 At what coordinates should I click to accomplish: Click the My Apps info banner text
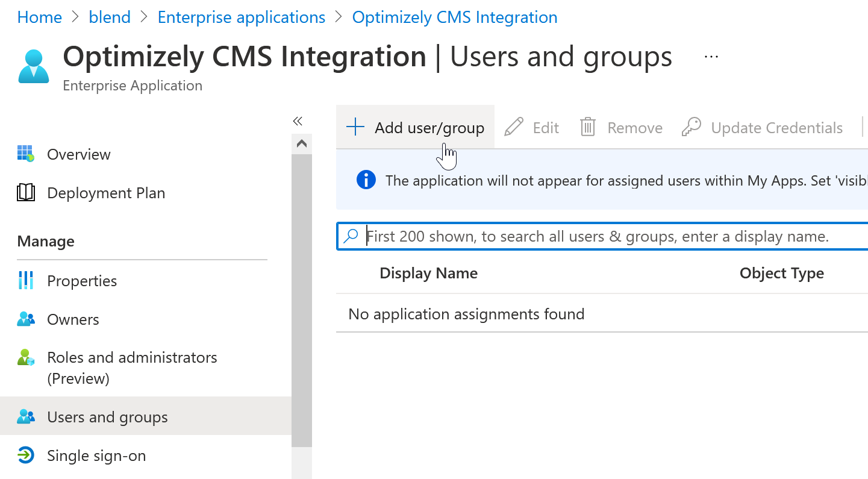pyautogui.click(x=626, y=180)
